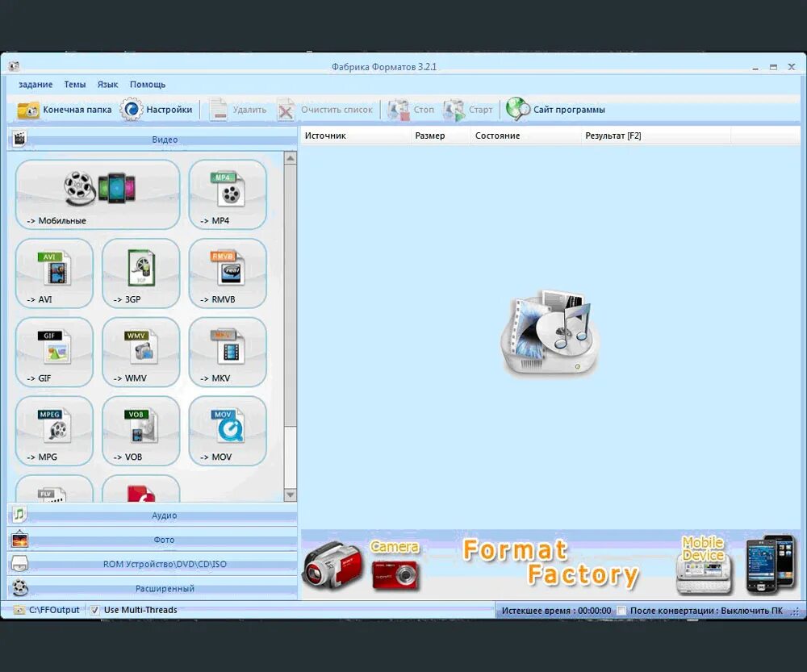
Task: Visit Сайт программы via globe icon
Action: 555,110
